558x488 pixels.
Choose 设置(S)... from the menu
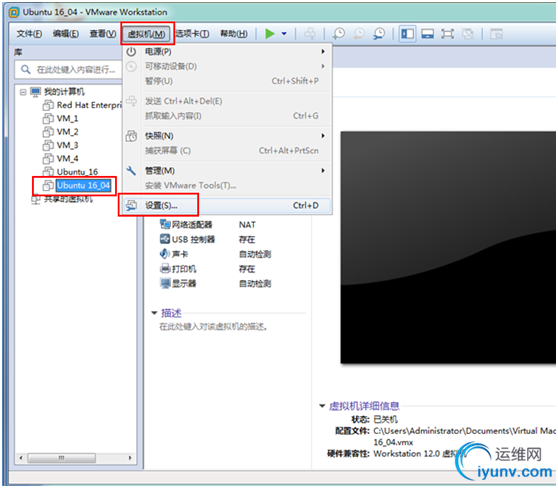point(227,205)
